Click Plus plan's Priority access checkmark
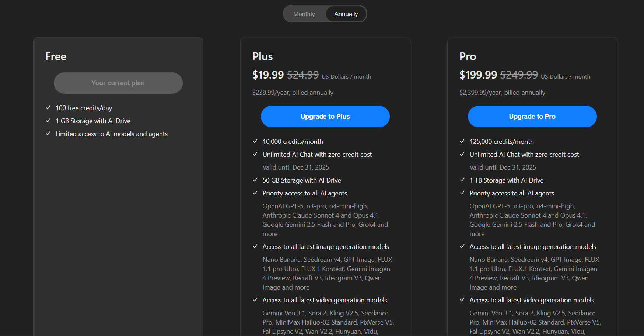644x336 pixels. click(255, 193)
